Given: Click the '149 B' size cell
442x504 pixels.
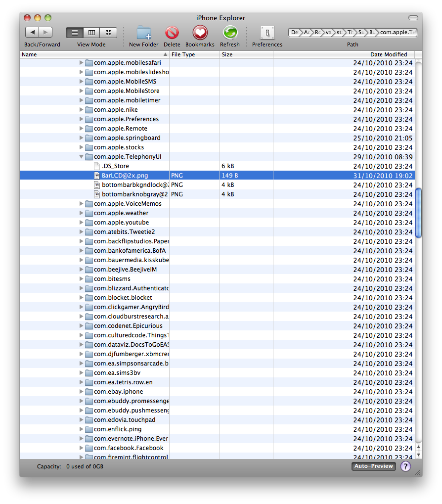Looking at the screenshot, I should pyautogui.click(x=230, y=176).
